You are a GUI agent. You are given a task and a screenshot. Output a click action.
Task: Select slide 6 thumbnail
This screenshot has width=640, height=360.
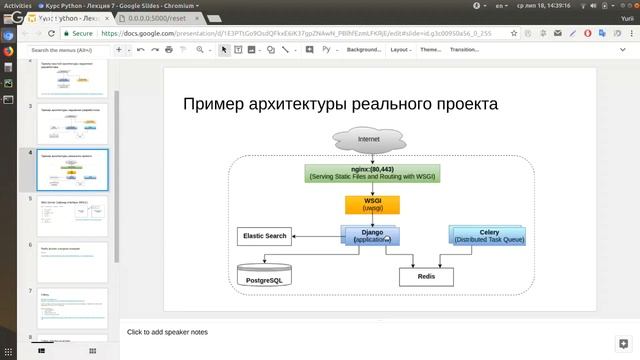point(73,262)
